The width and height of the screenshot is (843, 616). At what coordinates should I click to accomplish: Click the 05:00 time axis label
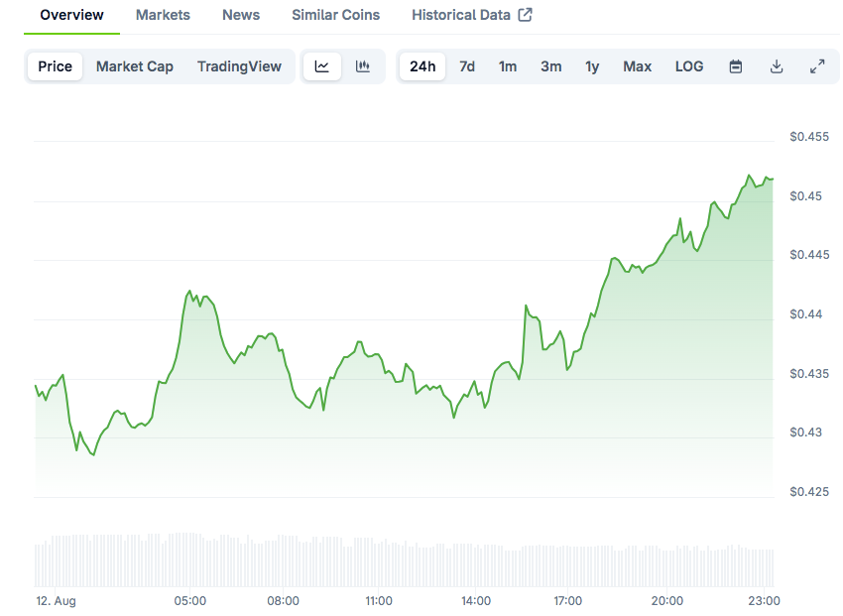click(190, 601)
